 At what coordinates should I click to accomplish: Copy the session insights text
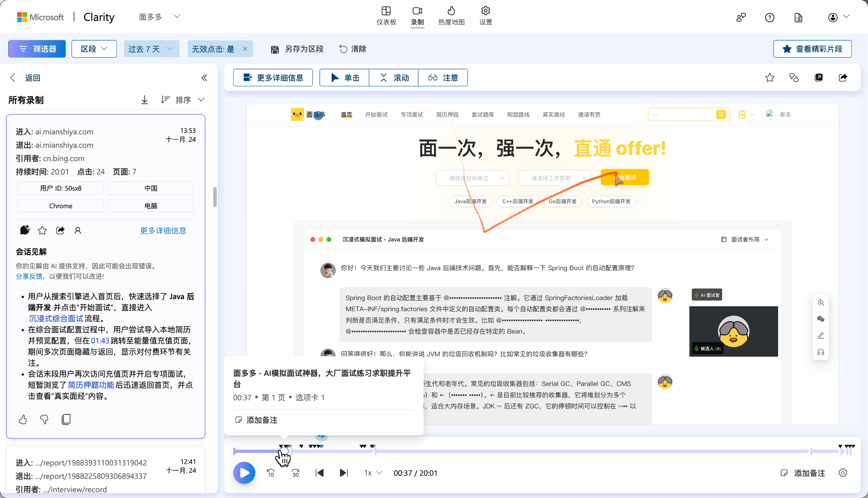[66, 419]
